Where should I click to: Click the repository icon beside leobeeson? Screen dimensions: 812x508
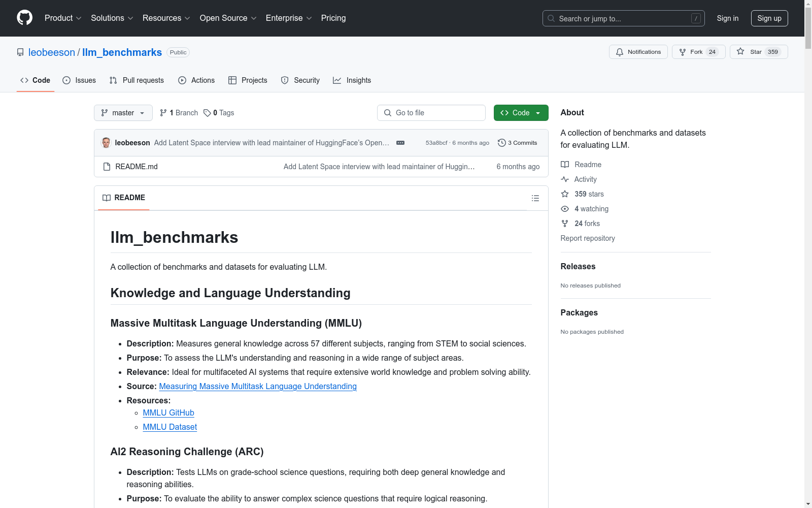(x=20, y=52)
